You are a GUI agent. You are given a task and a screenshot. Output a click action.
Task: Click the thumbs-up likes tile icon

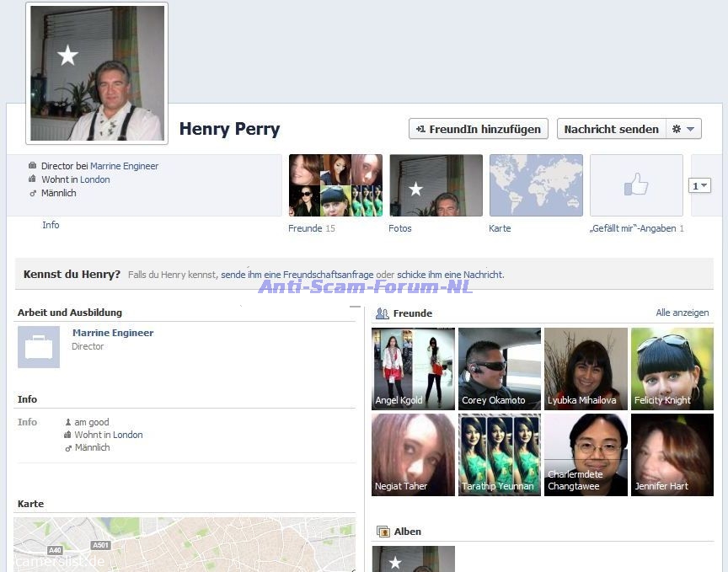point(636,185)
